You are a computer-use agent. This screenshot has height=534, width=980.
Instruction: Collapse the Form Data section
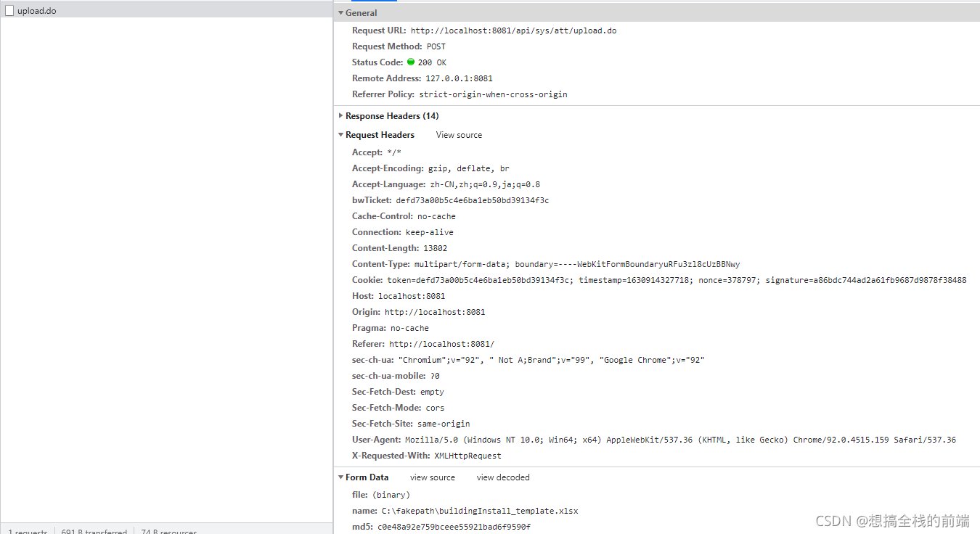pyautogui.click(x=341, y=477)
